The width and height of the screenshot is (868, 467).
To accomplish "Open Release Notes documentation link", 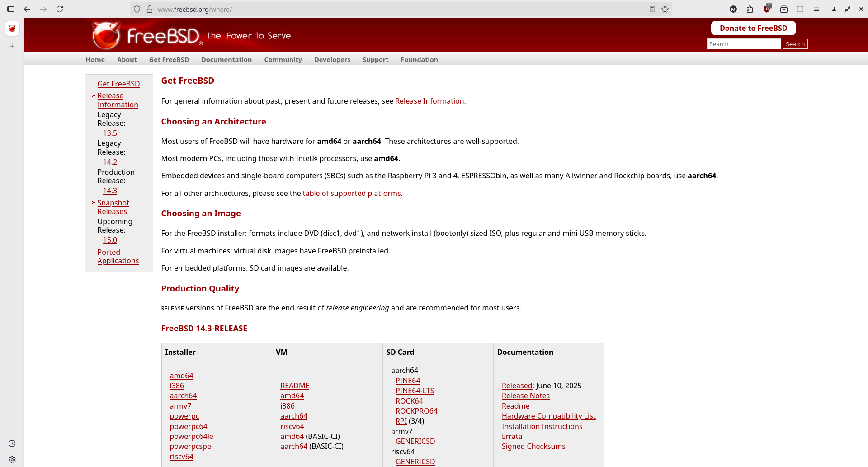I will coord(525,396).
